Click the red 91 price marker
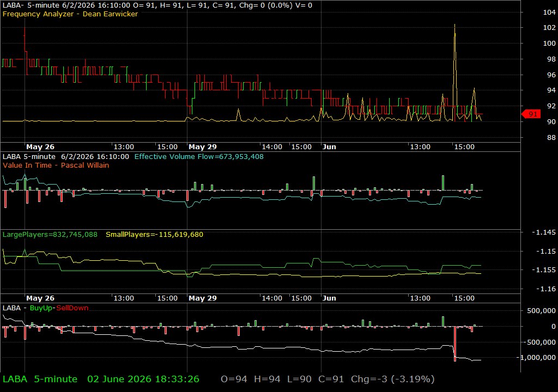 (x=531, y=114)
